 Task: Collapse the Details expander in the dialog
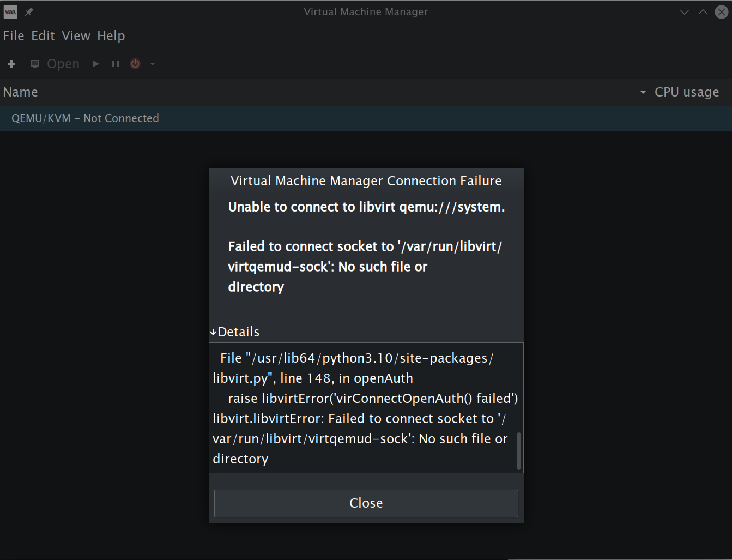[x=235, y=332]
